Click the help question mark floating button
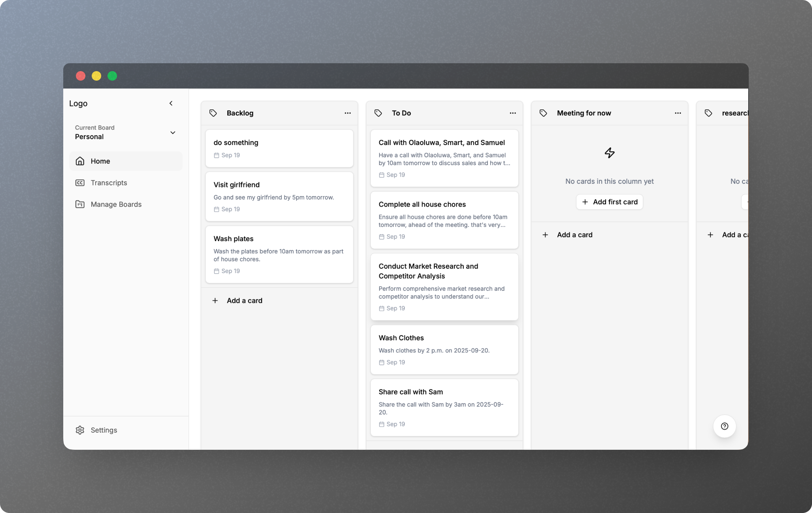The image size is (812, 513). (x=724, y=426)
